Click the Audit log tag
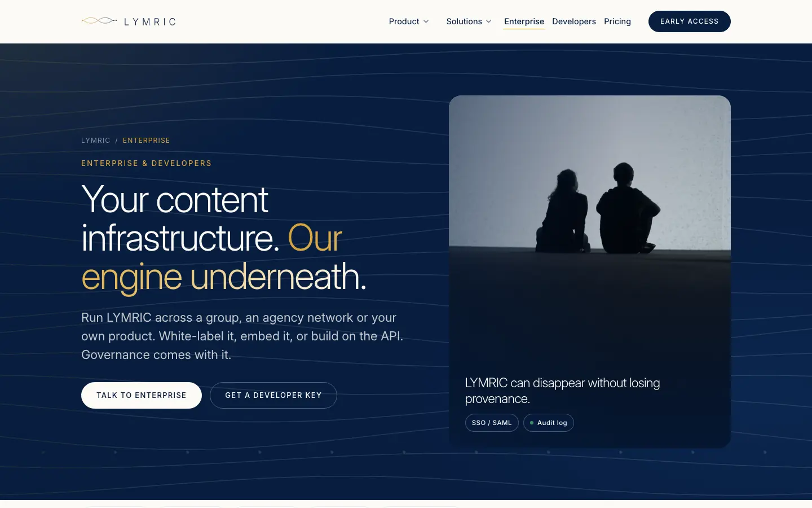This screenshot has height=508, width=812. (549, 423)
